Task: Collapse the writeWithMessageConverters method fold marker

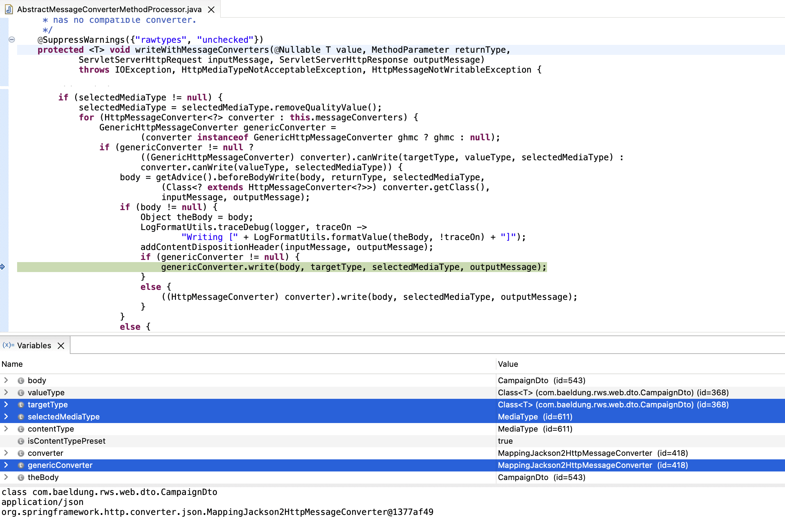Action: [x=12, y=40]
